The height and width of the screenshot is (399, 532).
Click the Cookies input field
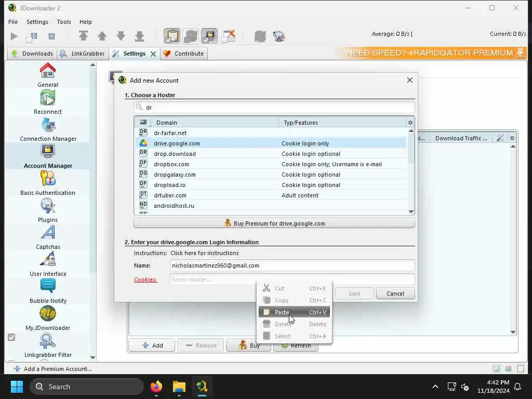292,280
